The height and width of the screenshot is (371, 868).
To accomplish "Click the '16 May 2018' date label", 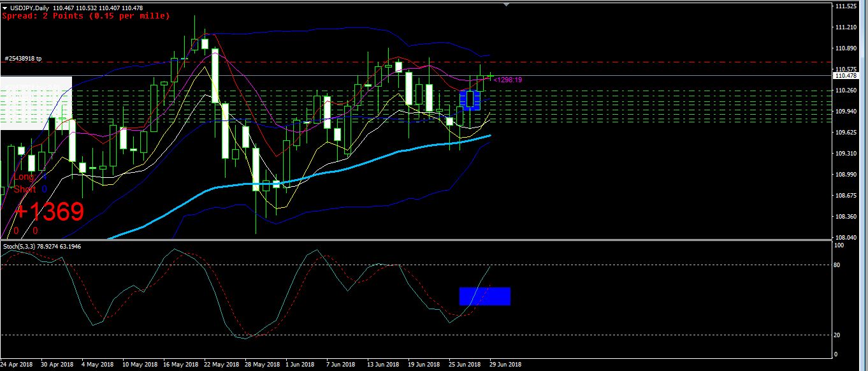I will (x=182, y=365).
